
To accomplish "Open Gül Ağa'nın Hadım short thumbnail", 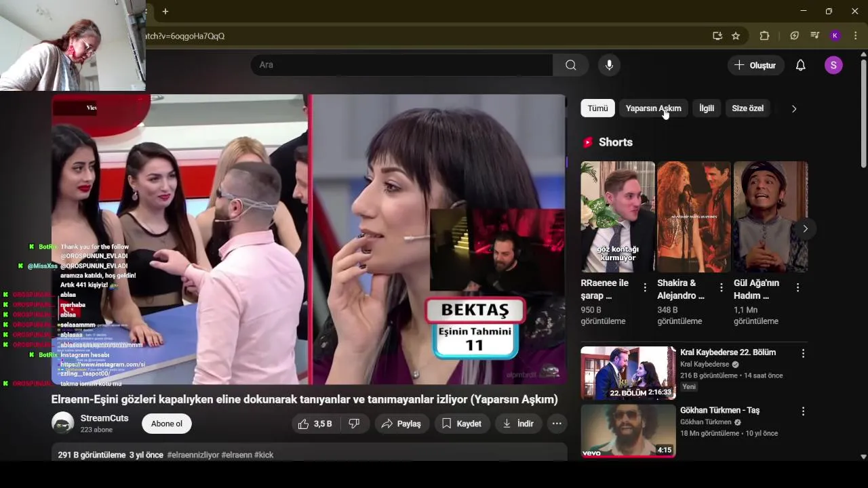I will coord(770,217).
